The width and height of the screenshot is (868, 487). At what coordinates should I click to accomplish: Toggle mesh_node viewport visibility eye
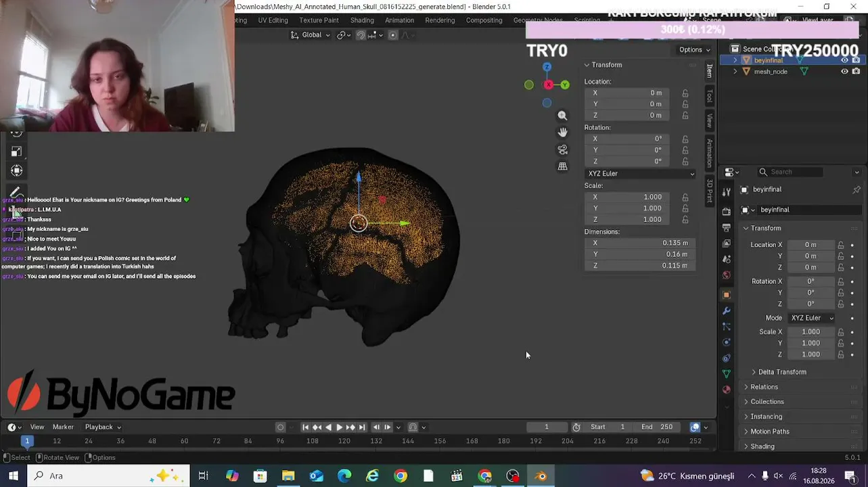(844, 71)
